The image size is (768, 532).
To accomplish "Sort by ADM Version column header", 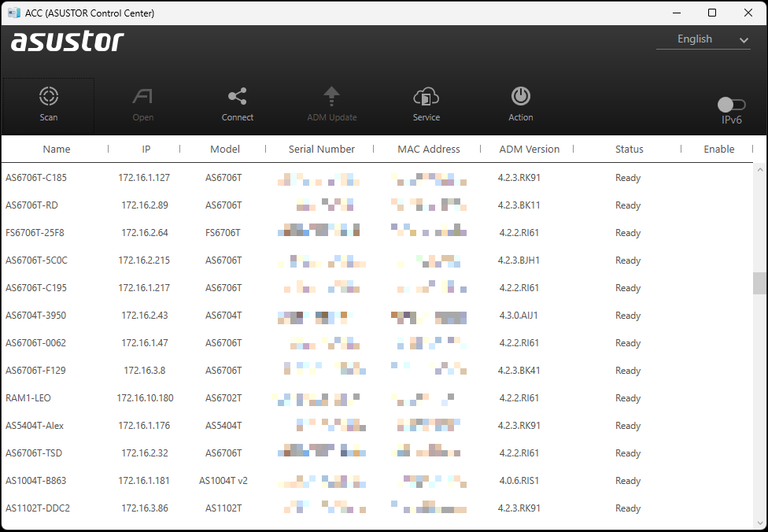I will 529,149.
